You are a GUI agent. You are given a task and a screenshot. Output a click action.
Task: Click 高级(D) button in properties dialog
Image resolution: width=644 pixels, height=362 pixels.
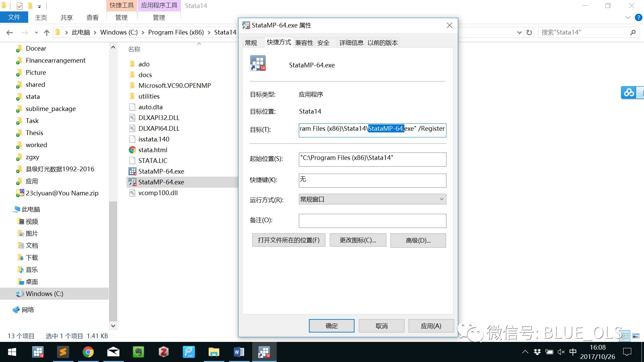(418, 240)
